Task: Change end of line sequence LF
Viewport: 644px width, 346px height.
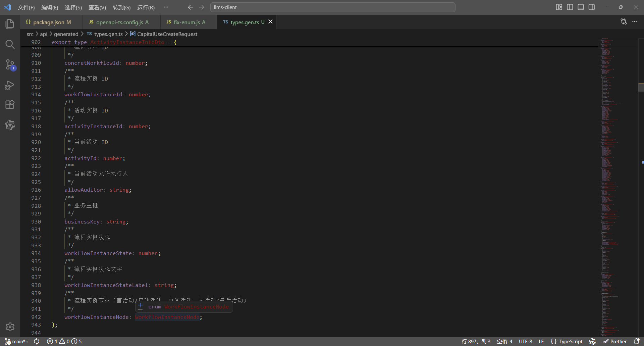Action: (541, 341)
